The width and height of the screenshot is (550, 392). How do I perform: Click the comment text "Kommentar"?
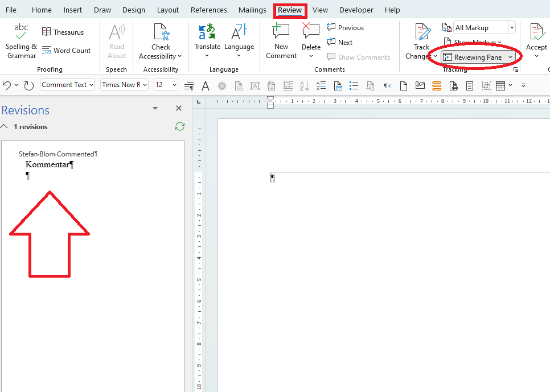pos(47,164)
